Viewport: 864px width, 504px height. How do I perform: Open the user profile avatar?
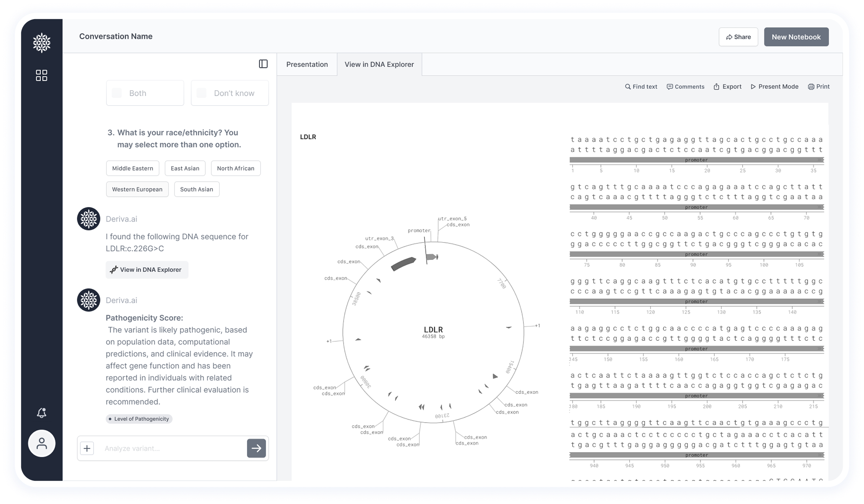click(41, 443)
